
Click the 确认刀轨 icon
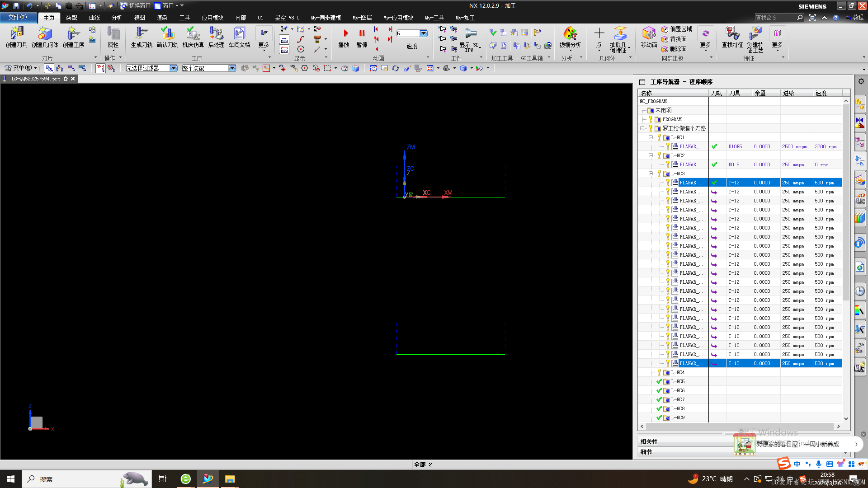(x=167, y=37)
